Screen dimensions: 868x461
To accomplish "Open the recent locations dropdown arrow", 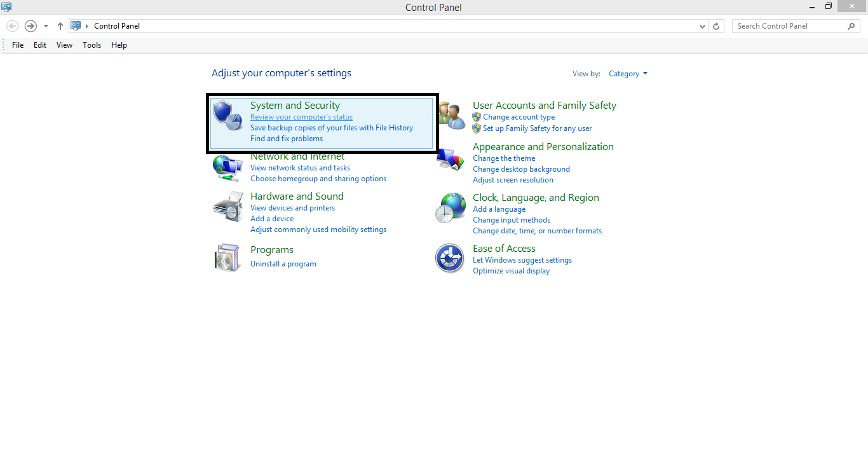I will (x=46, y=26).
